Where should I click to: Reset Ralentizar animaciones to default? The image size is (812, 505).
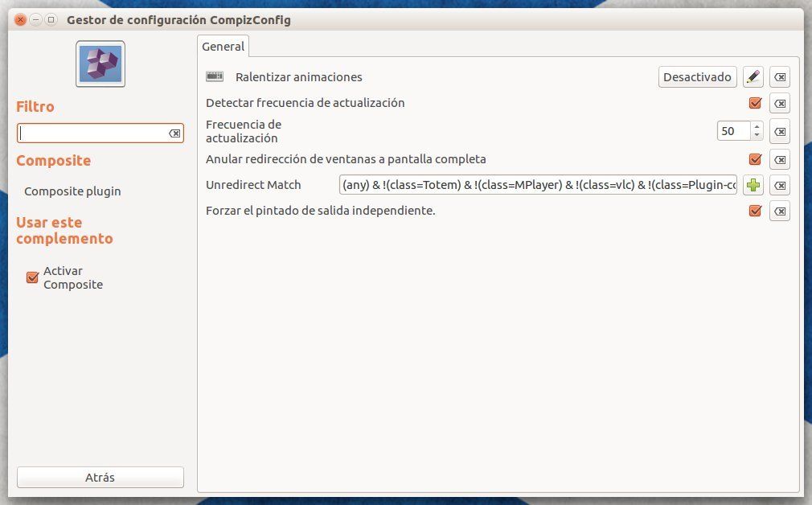point(780,77)
